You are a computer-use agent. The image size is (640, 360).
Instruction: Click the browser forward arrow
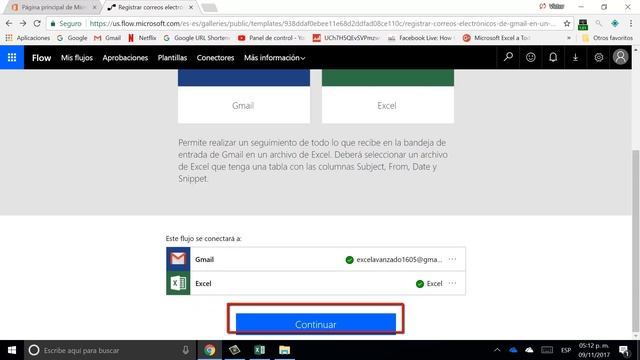[x=23, y=24]
